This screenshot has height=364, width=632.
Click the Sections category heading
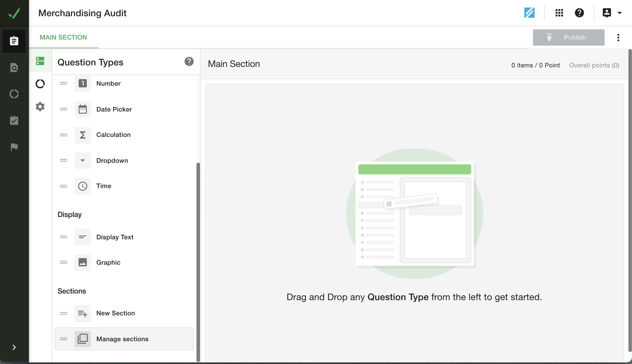coord(72,291)
